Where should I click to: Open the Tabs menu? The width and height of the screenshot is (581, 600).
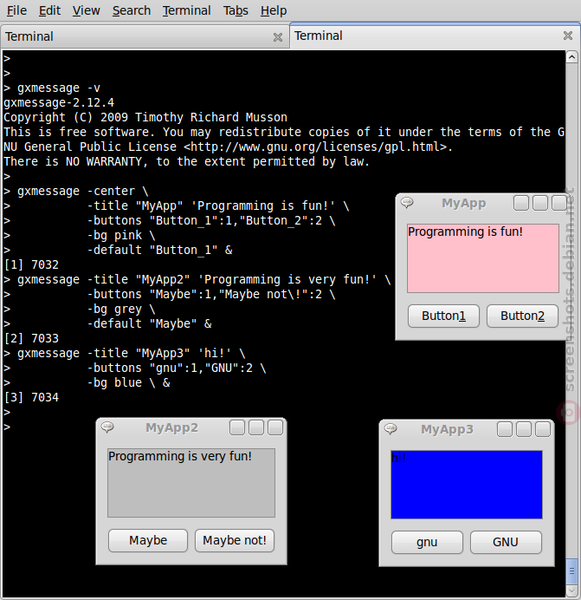[235, 10]
